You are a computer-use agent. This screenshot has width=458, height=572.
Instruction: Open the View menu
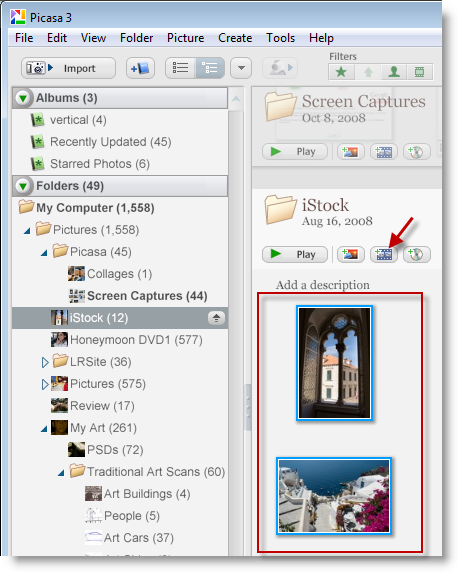[x=93, y=38]
